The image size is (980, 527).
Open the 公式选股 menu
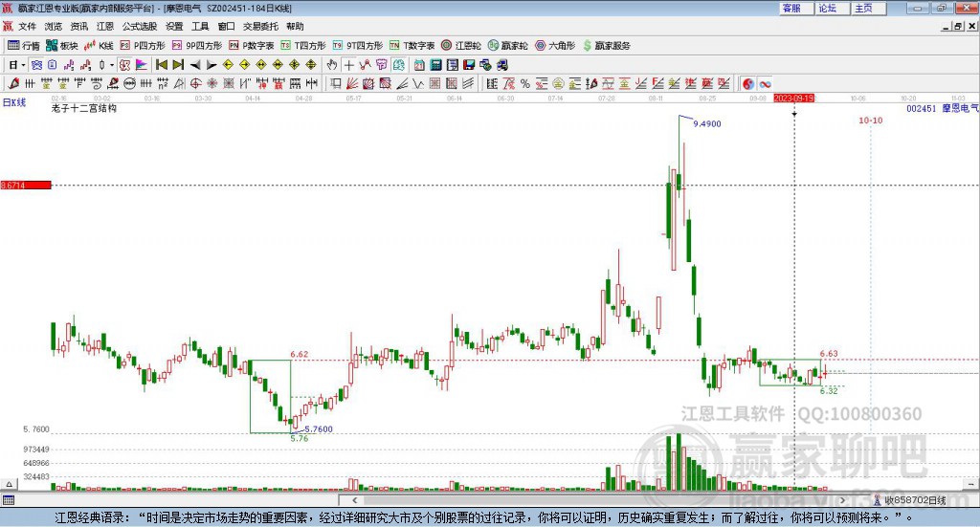coord(140,26)
